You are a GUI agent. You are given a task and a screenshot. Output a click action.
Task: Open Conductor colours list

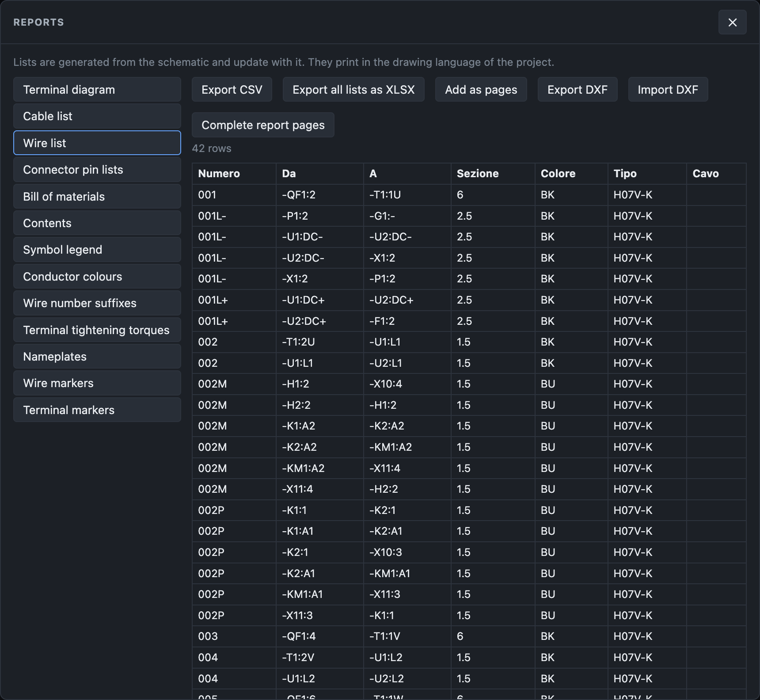click(x=97, y=277)
